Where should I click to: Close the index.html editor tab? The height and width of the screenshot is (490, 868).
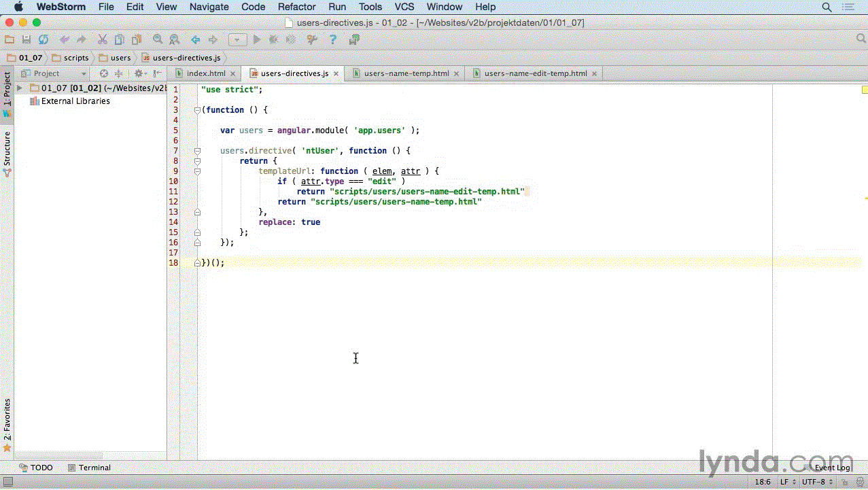pos(232,73)
